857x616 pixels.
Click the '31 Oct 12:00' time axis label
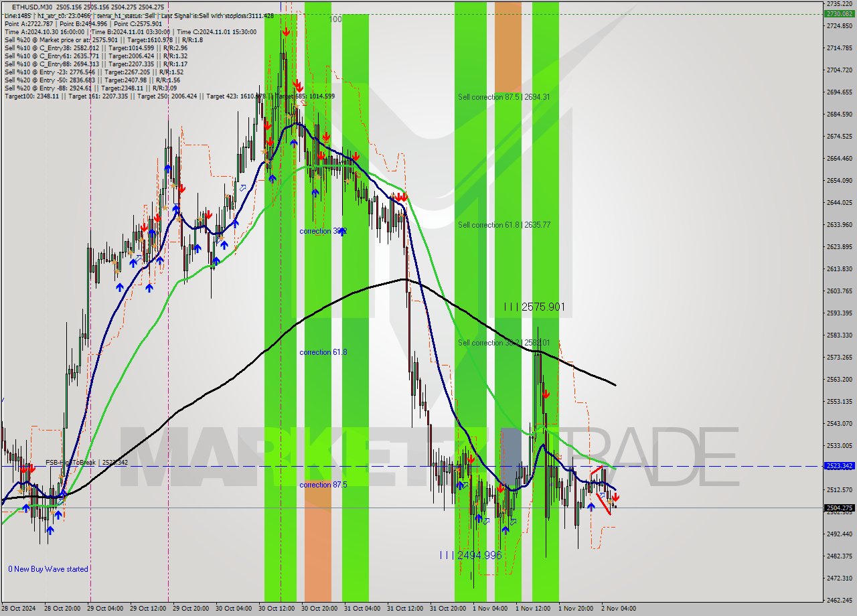pyautogui.click(x=405, y=609)
